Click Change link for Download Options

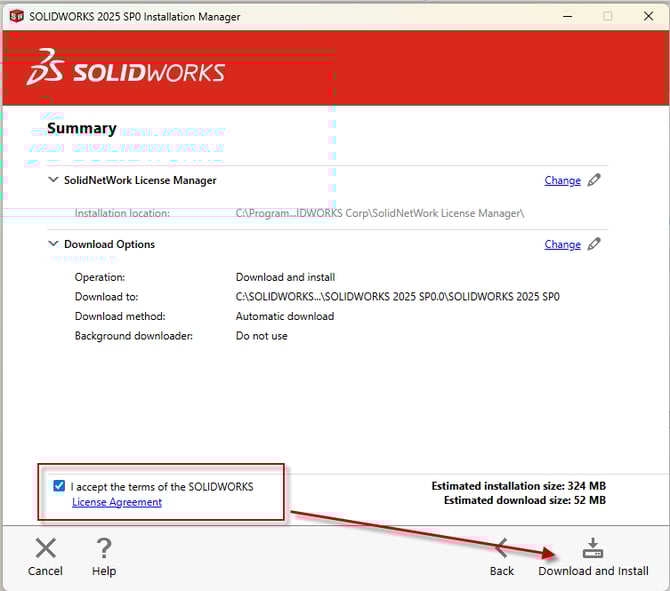(x=562, y=245)
